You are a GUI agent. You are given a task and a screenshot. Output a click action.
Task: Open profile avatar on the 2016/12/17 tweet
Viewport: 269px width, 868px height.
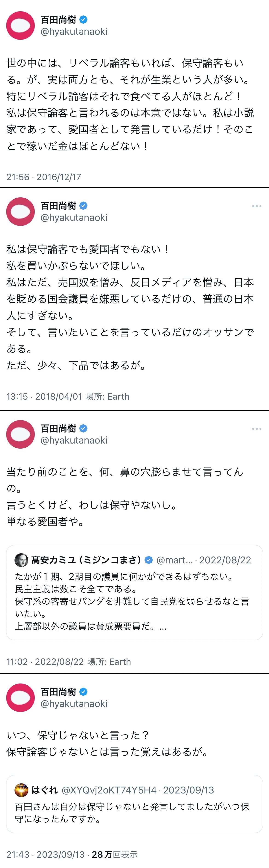[20, 26]
